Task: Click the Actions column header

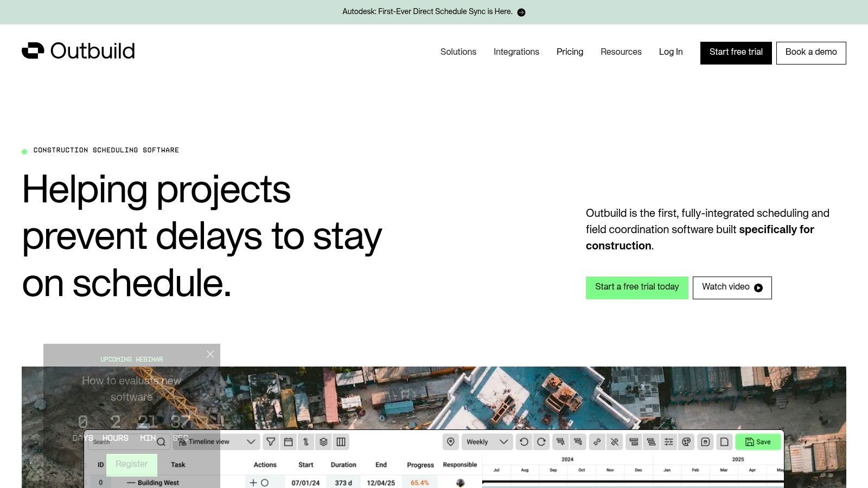Action: (x=265, y=465)
